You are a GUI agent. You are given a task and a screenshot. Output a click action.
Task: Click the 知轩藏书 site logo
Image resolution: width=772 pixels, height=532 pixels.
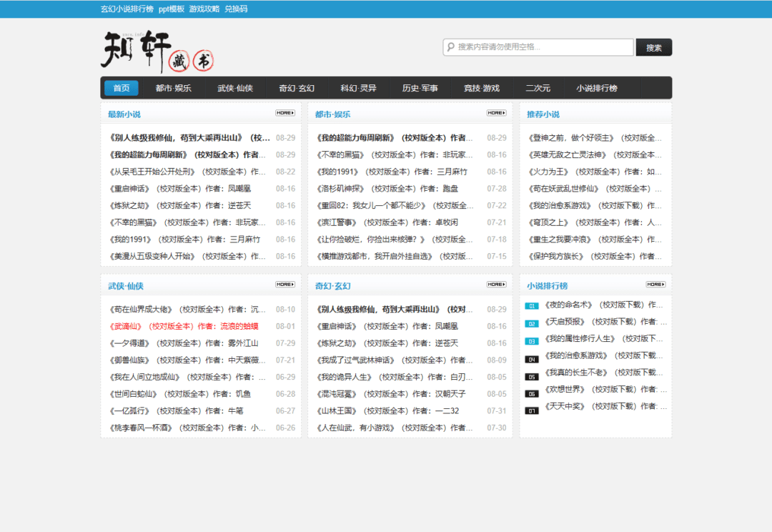tap(157, 51)
